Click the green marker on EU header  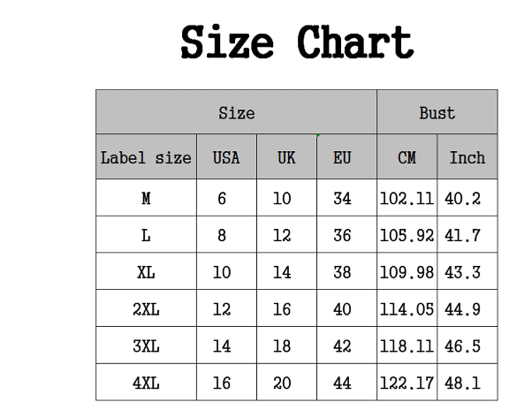(x=318, y=136)
